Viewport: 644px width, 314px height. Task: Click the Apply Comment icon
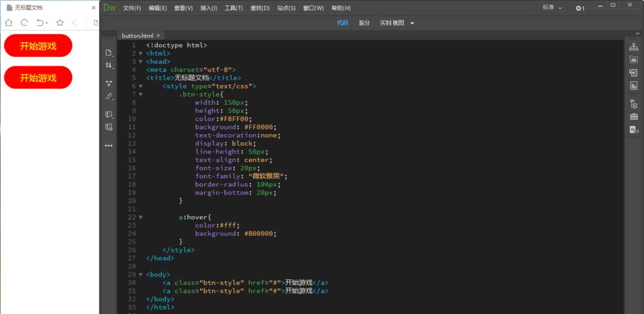click(108, 115)
